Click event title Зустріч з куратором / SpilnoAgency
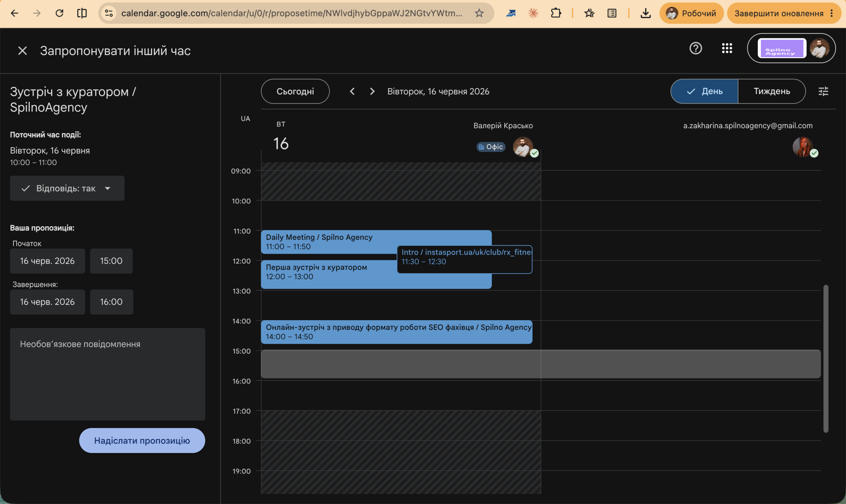This screenshot has width=846, height=504. 73,99
